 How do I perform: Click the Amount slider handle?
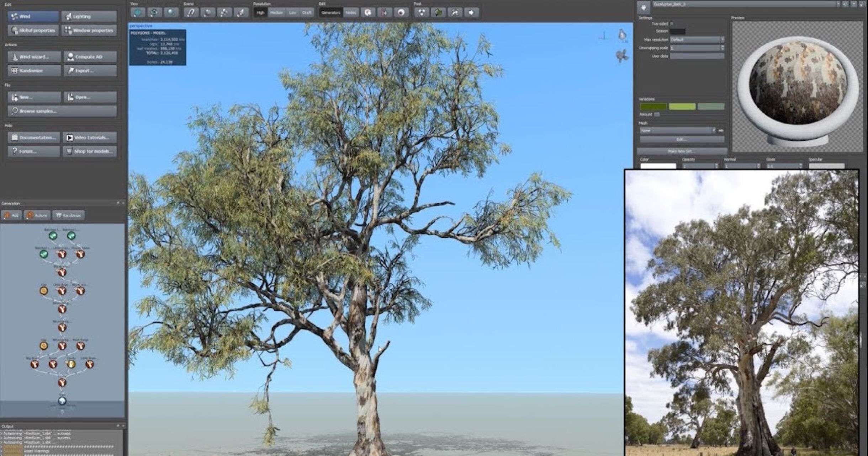click(657, 114)
